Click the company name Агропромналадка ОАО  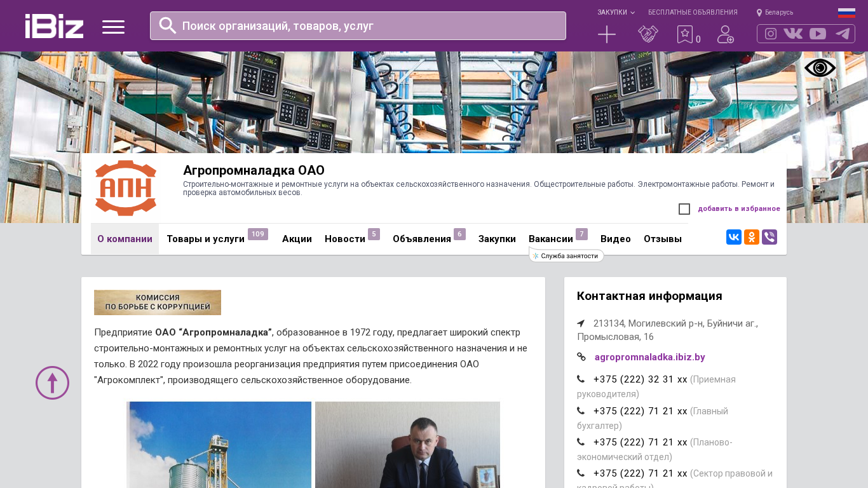(254, 170)
